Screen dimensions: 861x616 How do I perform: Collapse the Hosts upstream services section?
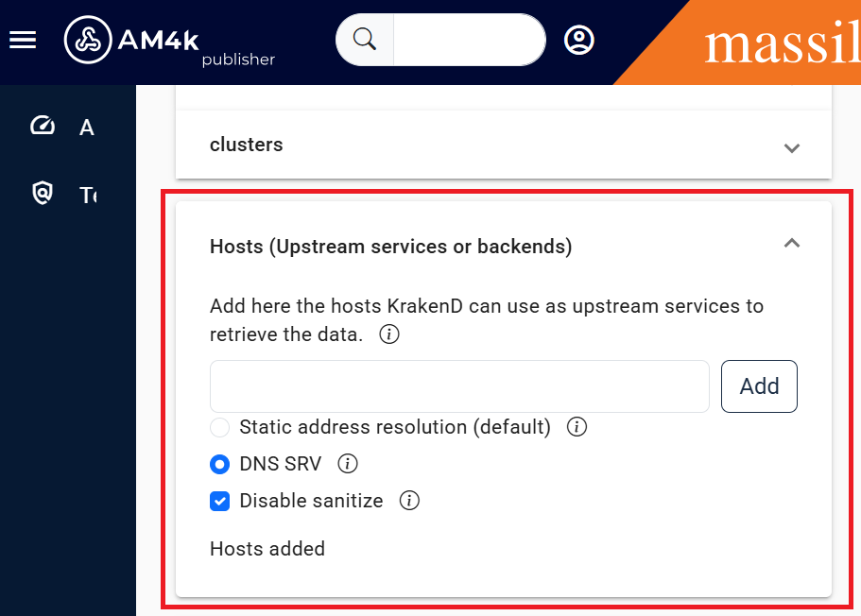[x=791, y=243]
